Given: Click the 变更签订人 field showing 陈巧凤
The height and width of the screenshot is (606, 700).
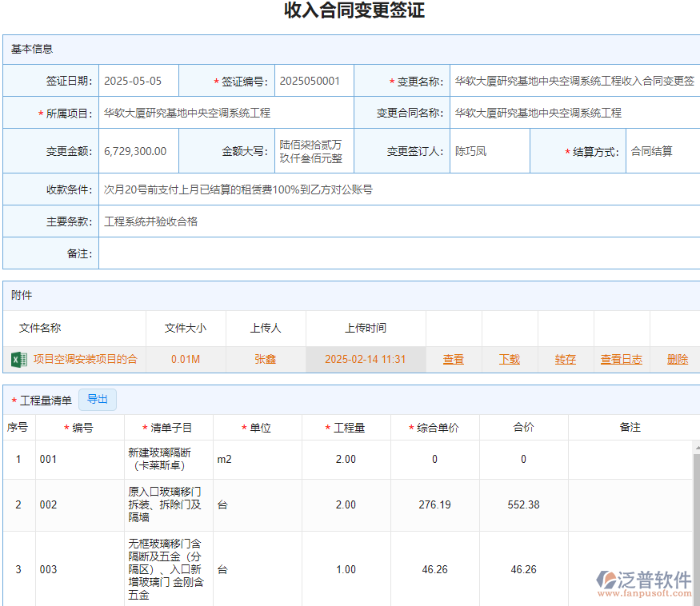Looking at the screenshot, I should click(x=489, y=150).
